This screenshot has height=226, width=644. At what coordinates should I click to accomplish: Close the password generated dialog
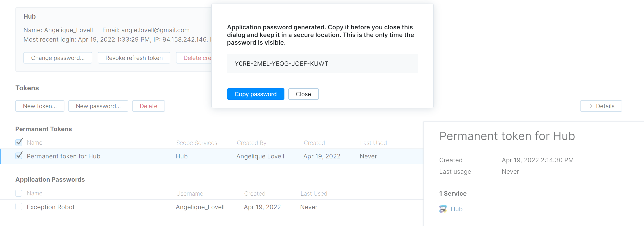[303, 94]
